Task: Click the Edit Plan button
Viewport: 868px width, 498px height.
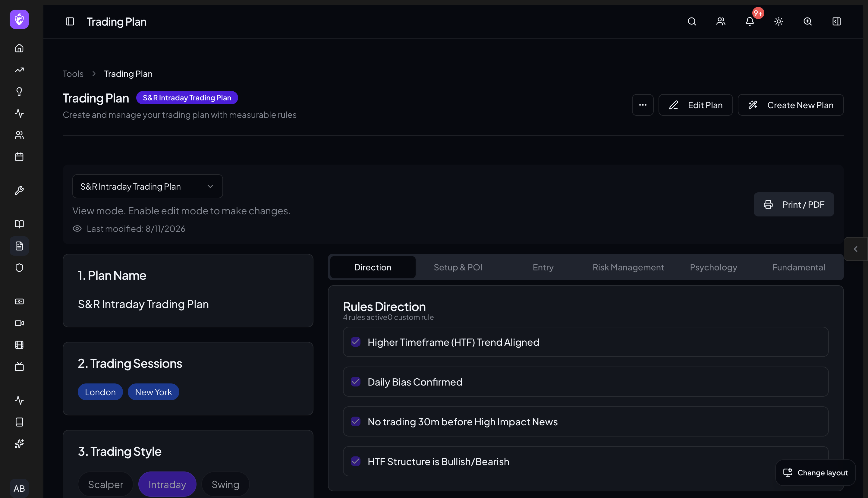Action: (696, 105)
